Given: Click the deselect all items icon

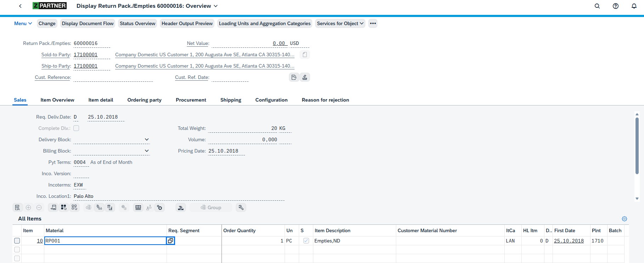Looking at the screenshot, I should coord(74,207).
